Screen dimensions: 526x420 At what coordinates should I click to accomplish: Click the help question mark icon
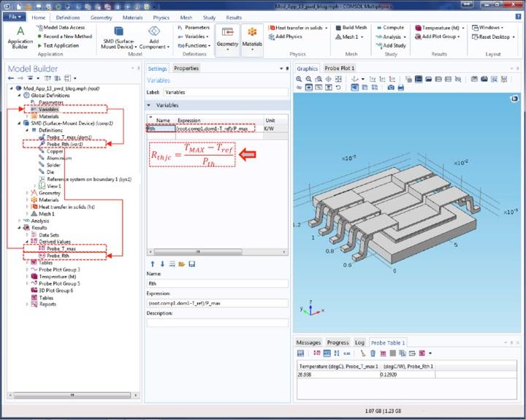click(518, 17)
